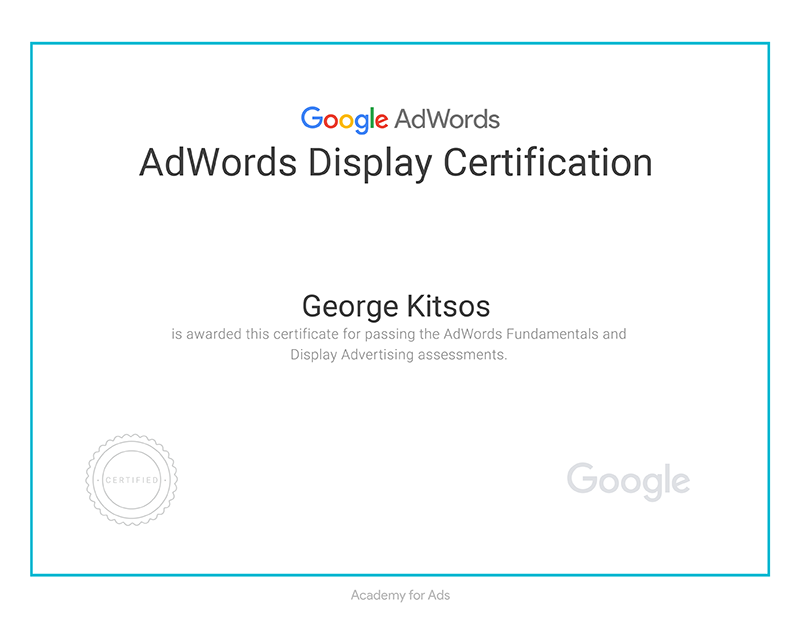Click the "Display Advertising assessments." line
Viewport: 800px width, 618px height.
point(398,355)
